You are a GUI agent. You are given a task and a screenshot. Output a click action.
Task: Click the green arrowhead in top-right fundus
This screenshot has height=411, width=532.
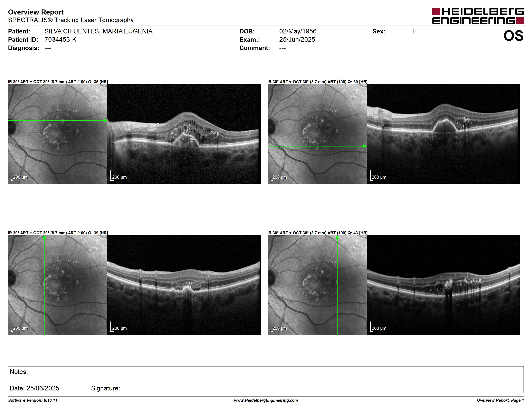[365, 146]
